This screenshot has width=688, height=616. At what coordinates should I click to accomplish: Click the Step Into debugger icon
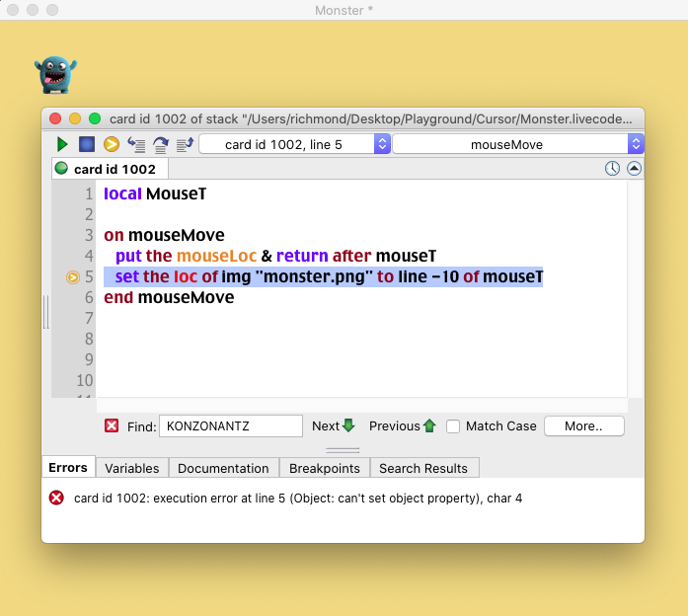pos(136,144)
